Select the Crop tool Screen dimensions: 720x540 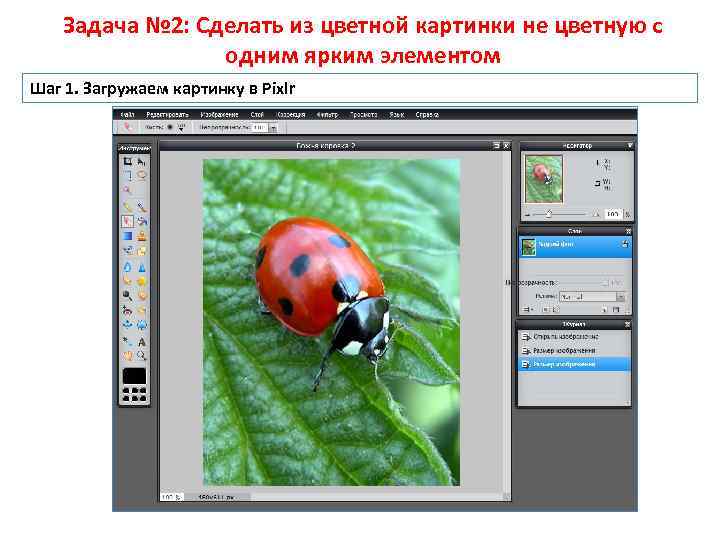coord(127,161)
